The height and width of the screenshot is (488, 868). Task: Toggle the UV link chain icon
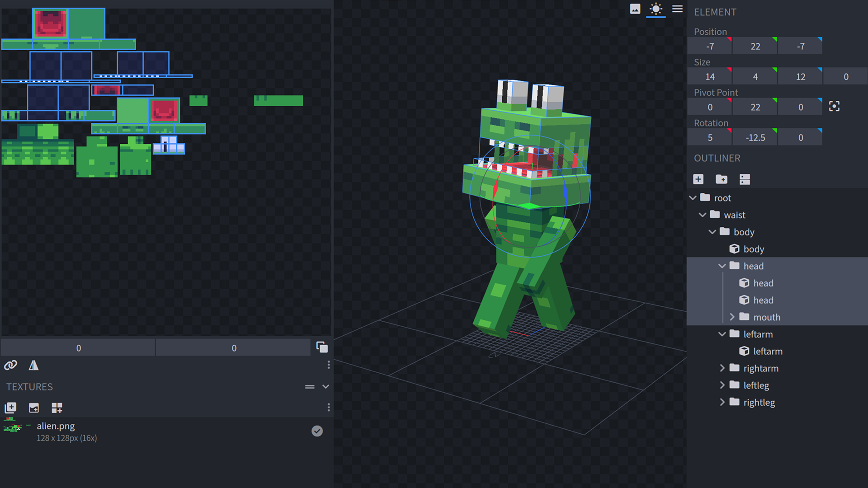(10, 365)
